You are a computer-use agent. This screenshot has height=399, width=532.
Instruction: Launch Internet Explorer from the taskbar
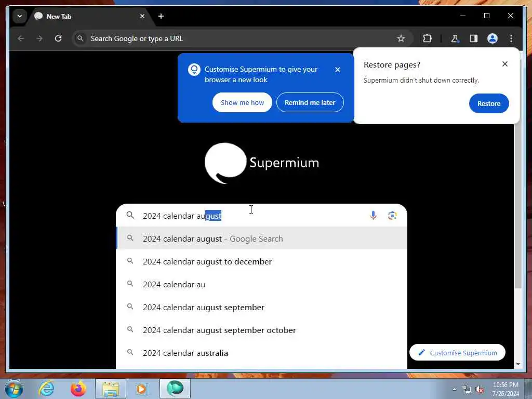pos(46,389)
